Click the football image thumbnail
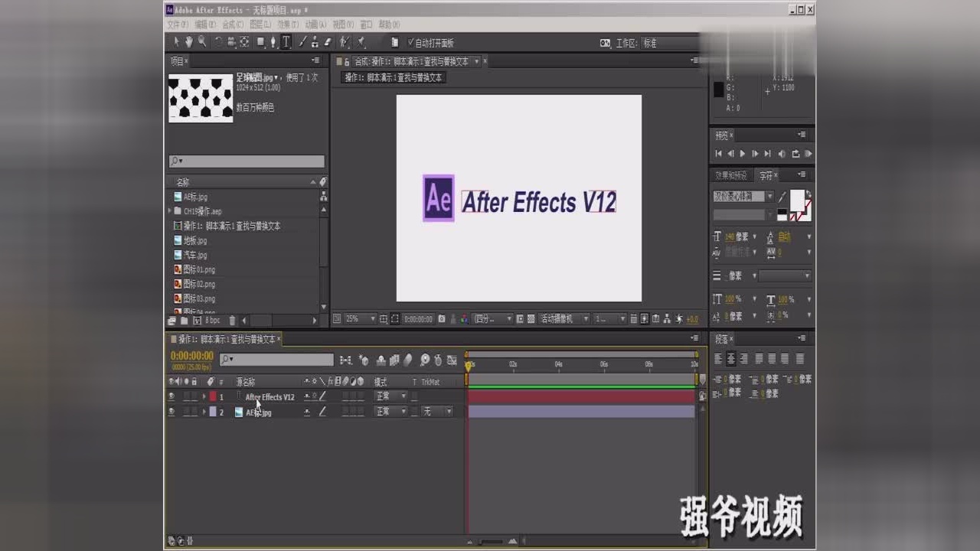The width and height of the screenshot is (980, 551). coord(201,98)
